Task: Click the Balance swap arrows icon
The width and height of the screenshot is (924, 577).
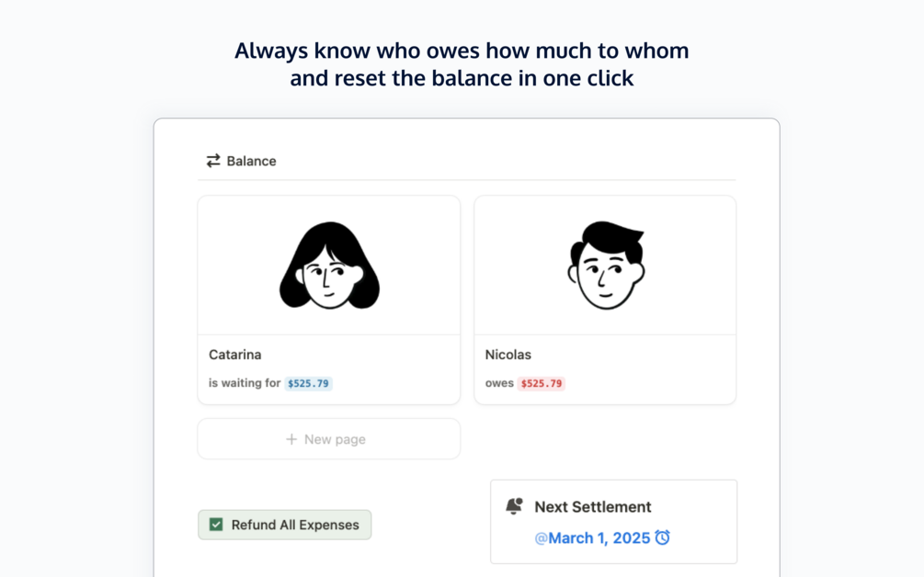Action: point(213,161)
